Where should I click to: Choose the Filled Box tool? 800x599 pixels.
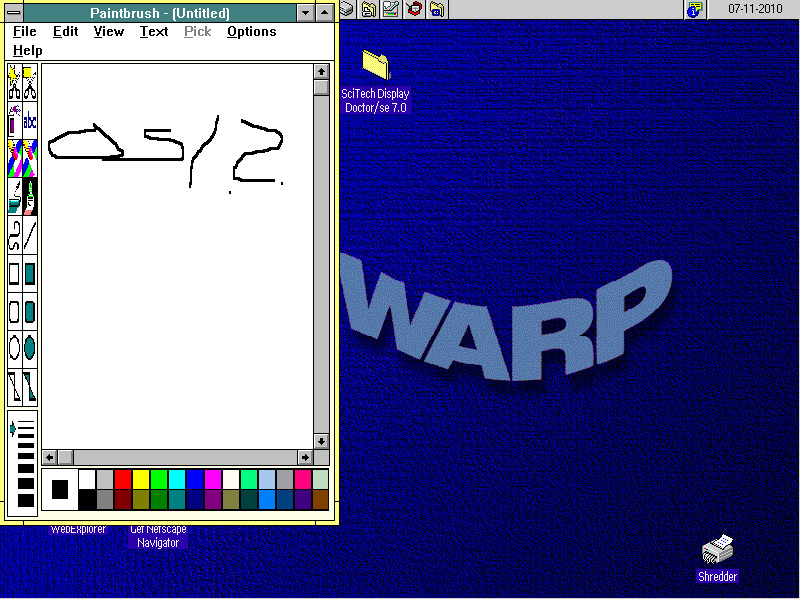30,273
